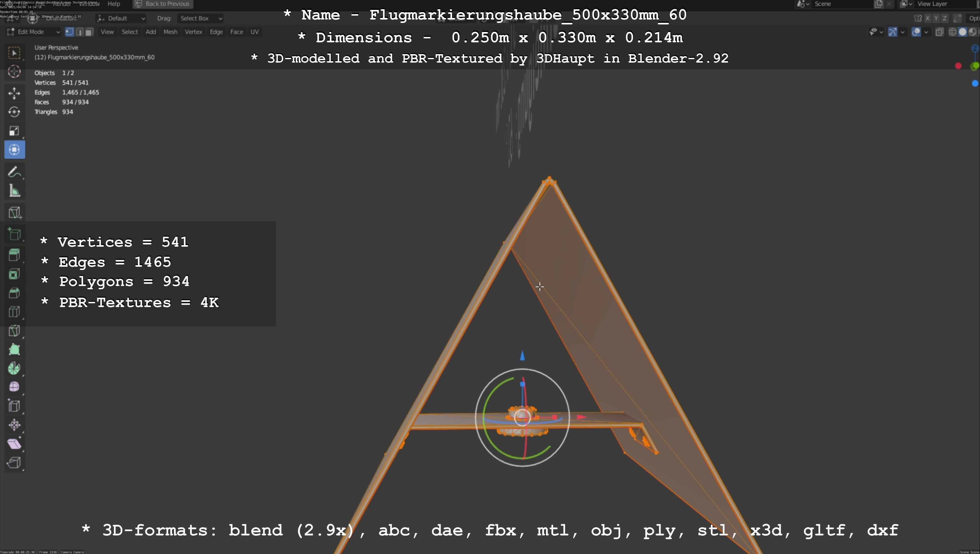
Task: Select the Annotate pencil tool
Action: click(x=14, y=172)
